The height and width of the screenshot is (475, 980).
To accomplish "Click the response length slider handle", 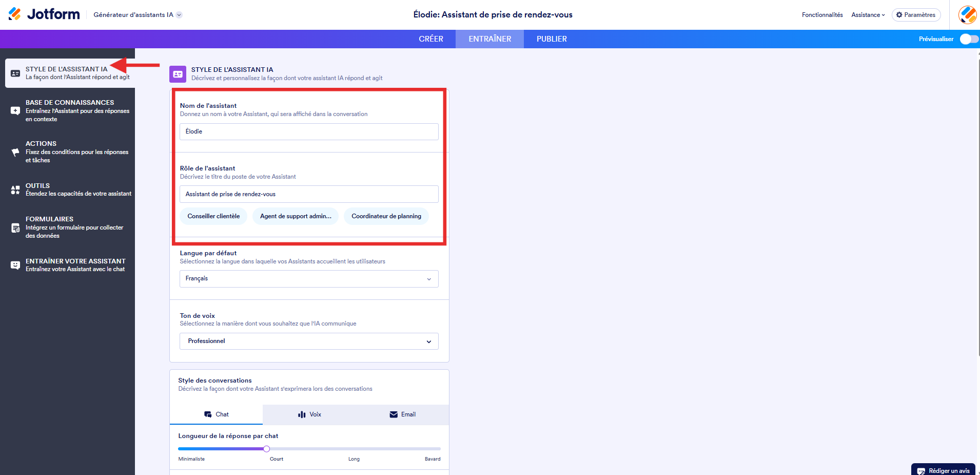I will click(266, 449).
